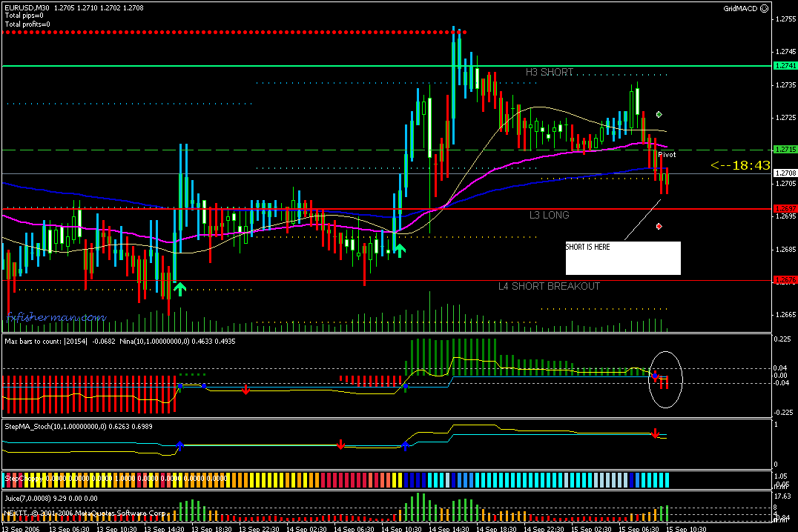Select the solid green H3 horizontal line
This screenshot has height=532, width=798.
(x=387, y=66)
